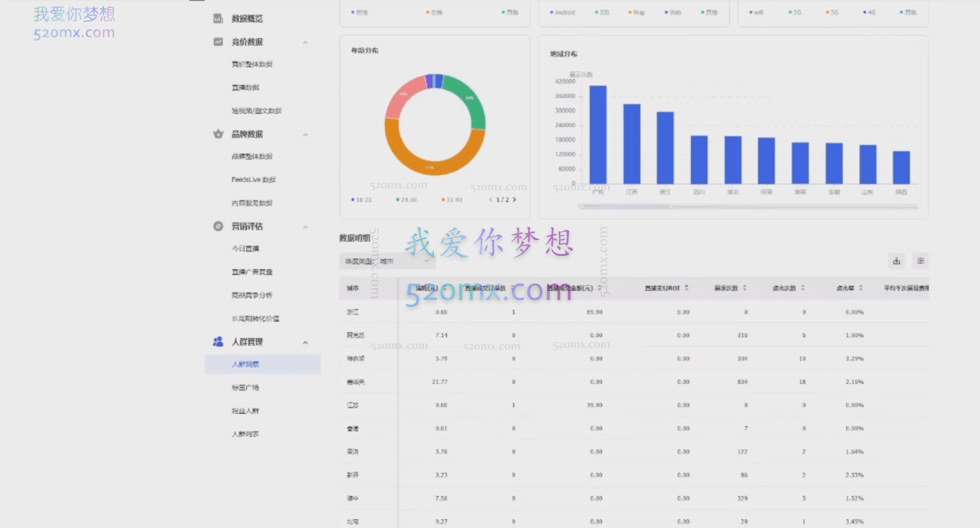Toggle the 18-23 age legend item

(362, 200)
